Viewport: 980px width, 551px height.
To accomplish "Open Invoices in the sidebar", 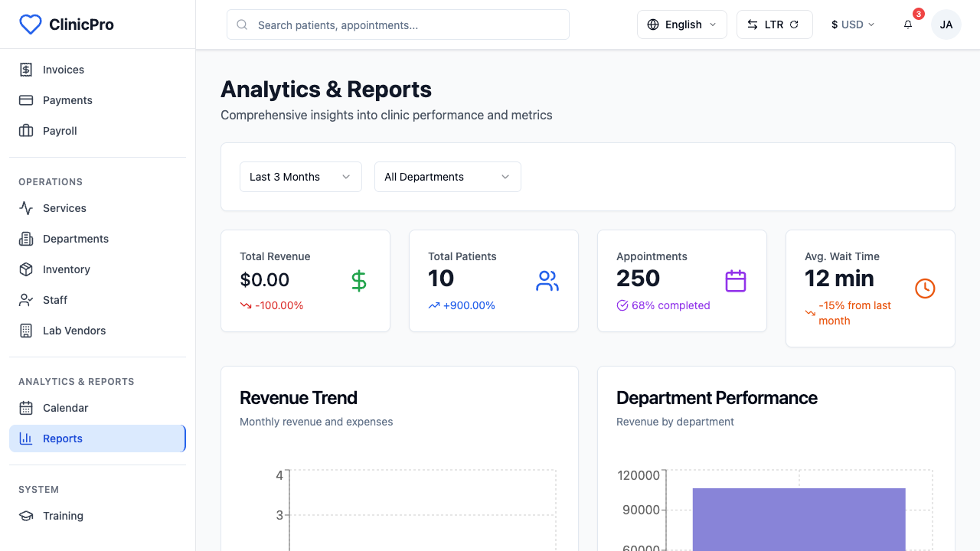I will (x=98, y=70).
